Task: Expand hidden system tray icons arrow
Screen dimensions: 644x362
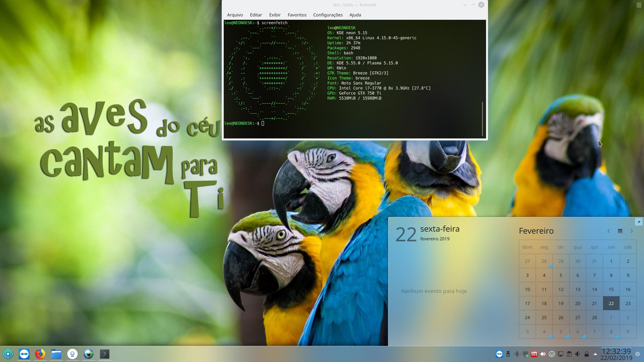Action: point(595,354)
